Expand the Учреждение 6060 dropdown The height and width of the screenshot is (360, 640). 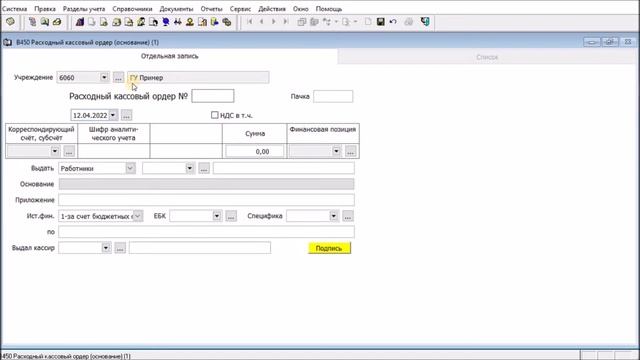[104, 77]
